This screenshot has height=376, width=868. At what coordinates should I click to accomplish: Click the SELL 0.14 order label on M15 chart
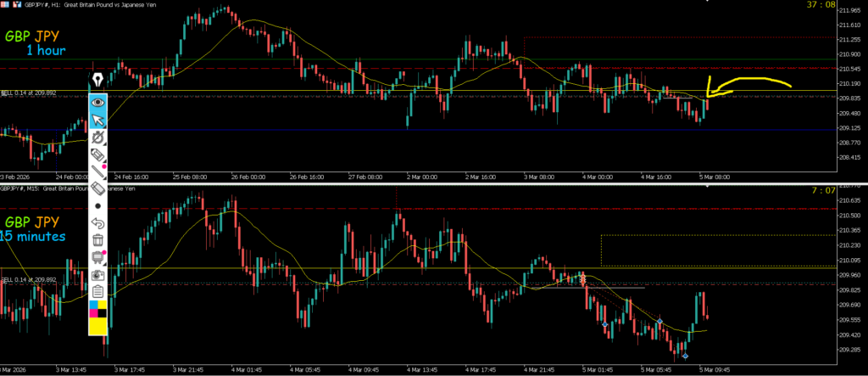click(29, 279)
